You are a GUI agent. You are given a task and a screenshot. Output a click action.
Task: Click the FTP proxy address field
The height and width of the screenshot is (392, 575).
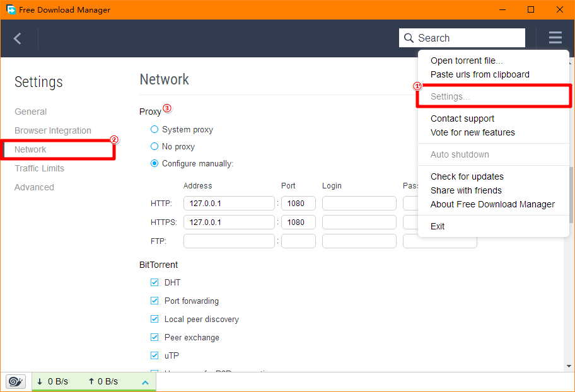pos(229,241)
